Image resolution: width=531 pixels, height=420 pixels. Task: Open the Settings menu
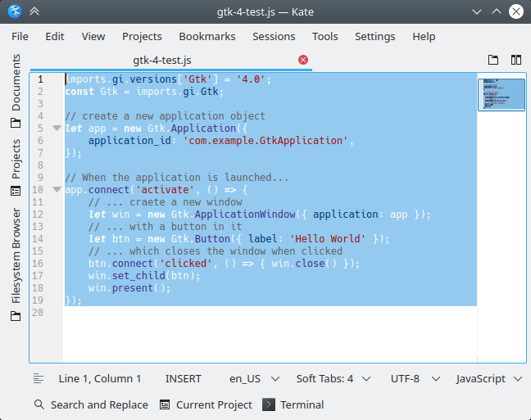point(374,36)
